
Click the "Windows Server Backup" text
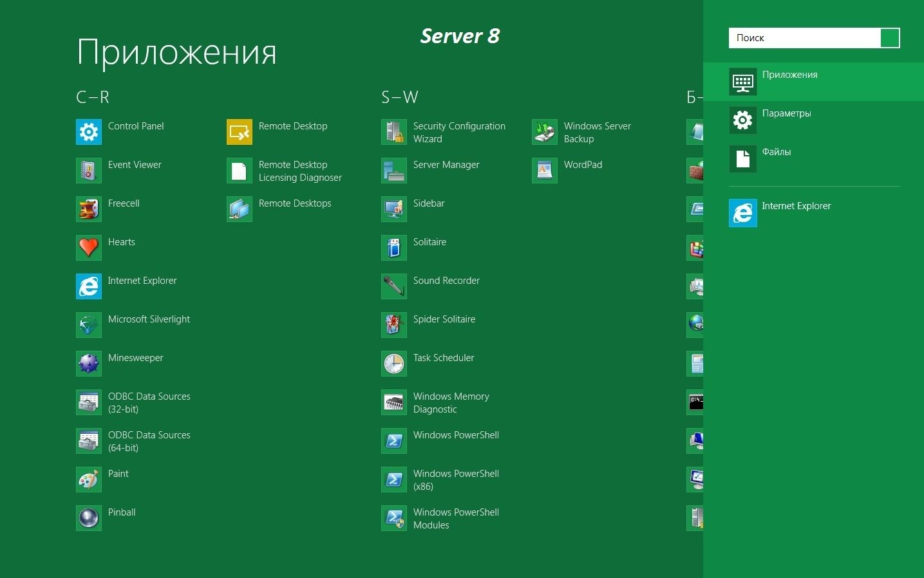pos(598,133)
